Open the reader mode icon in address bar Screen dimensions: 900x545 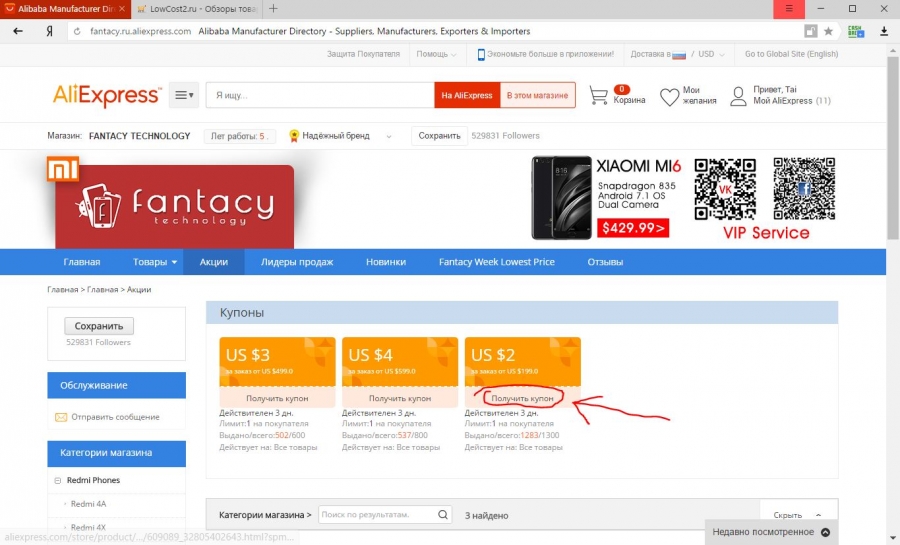810,31
